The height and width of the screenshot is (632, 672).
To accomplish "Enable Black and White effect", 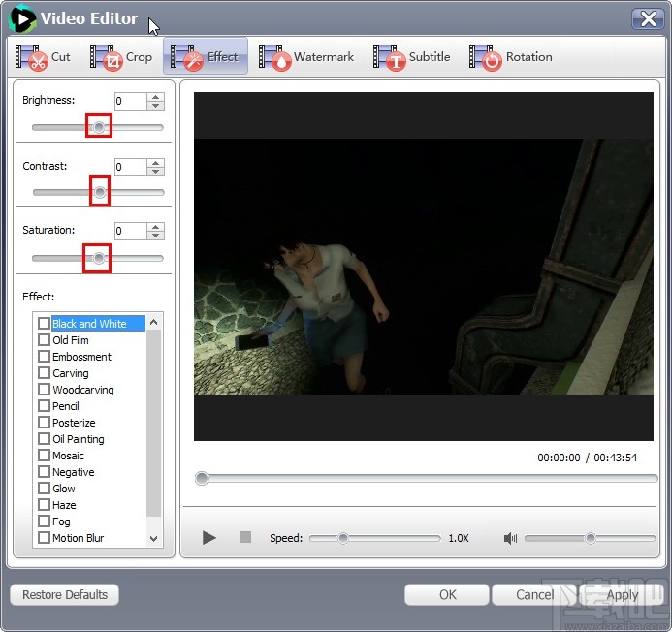I will 44,323.
